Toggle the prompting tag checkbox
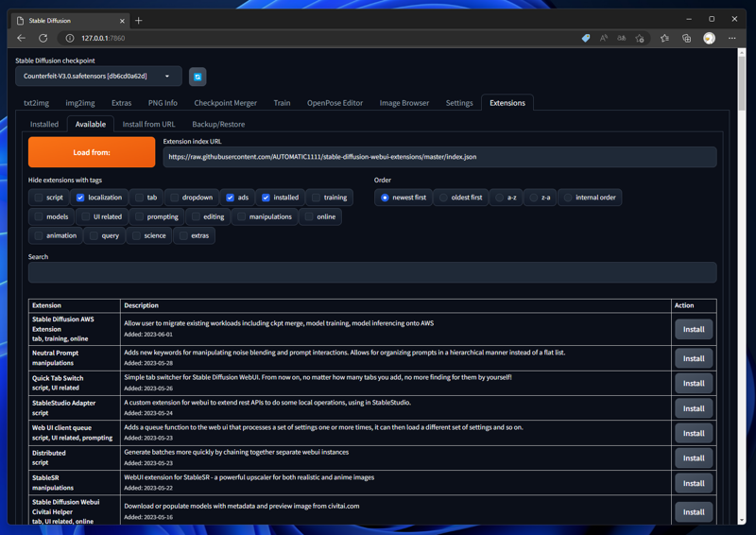Viewport: 756px width, 535px height. pos(139,216)
